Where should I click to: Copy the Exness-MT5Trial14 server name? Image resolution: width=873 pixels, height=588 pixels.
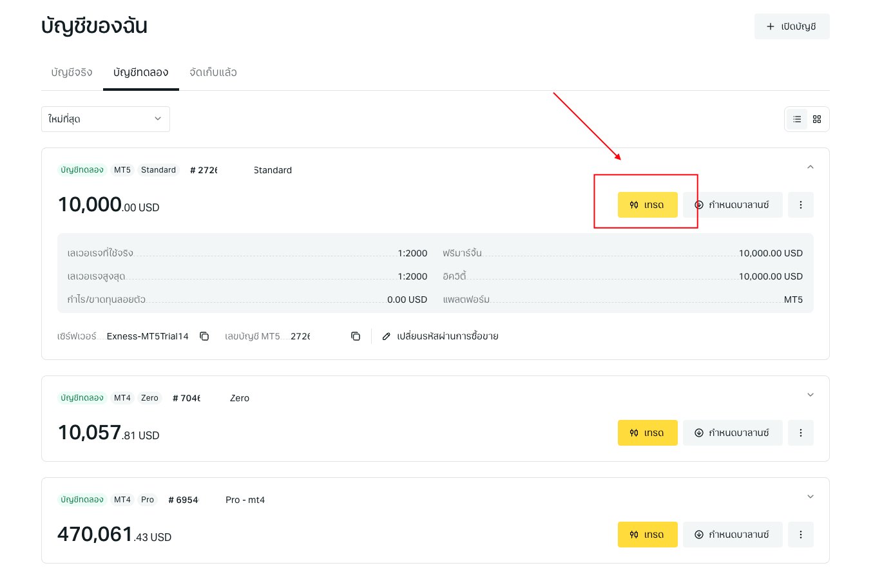[204, 336]
